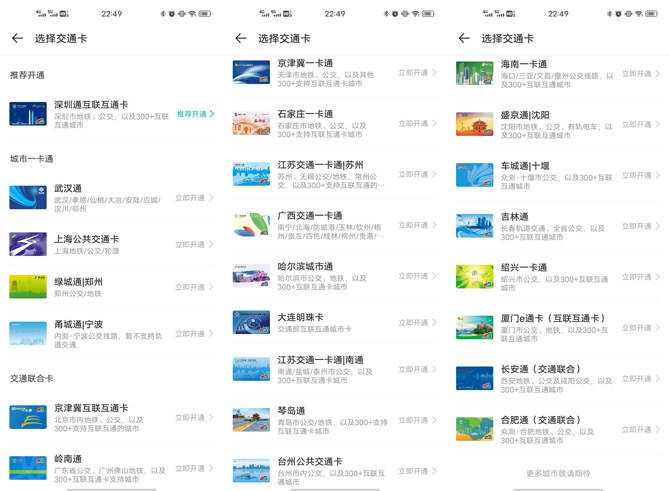Select the 琴岛通 card title text
The height and width of the screenshot is (491, 670).
pyautogui.click(x=291, y=411)
